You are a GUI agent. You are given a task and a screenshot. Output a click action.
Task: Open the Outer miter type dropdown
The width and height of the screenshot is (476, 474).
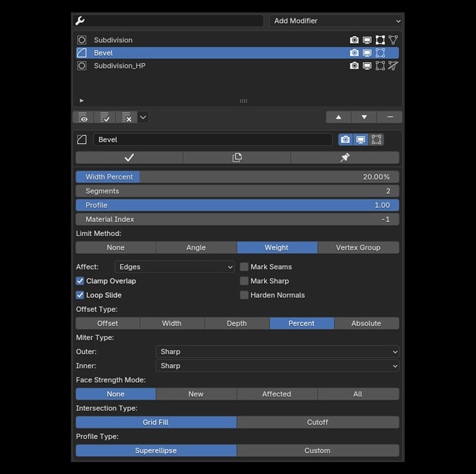coord(277,352)
